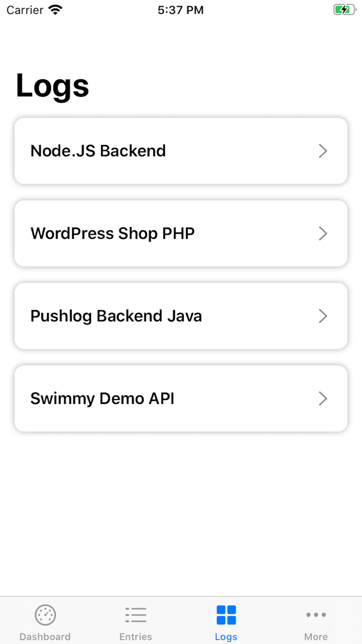Expand the WordPress Shop PHP chevron
The image size is (362, 644).
(x=323, y=234)
